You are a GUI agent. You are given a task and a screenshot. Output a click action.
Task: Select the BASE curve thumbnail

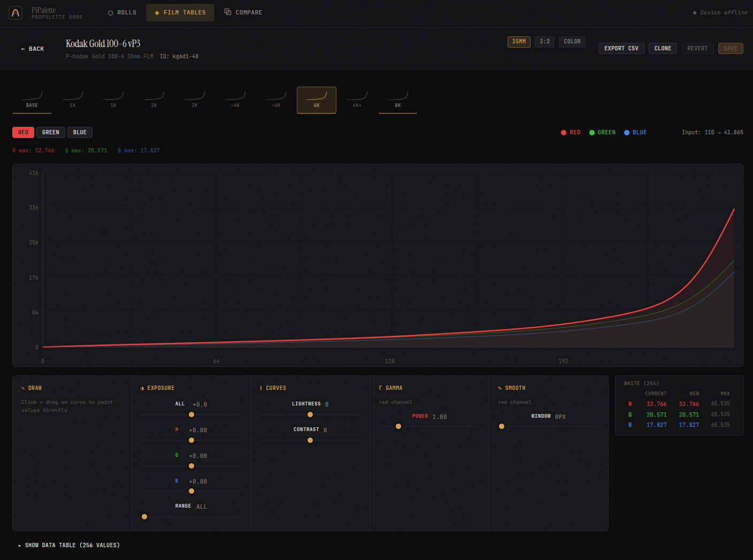32,100
